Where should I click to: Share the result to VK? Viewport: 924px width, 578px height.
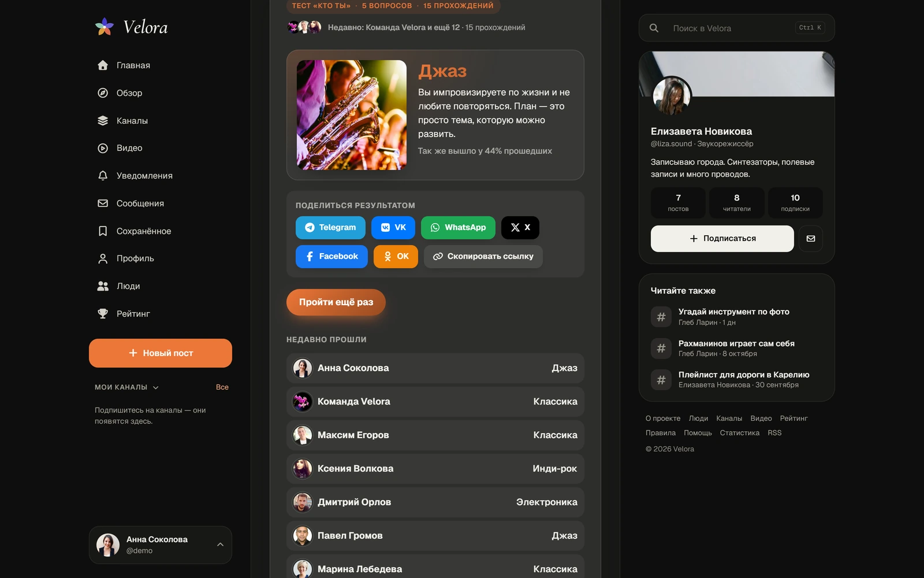click(x=393, y=228)
